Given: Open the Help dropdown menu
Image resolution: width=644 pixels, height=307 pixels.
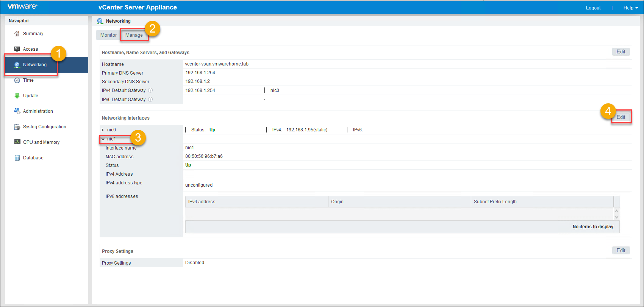Looking at the screenshot, I should pos(631,8).
